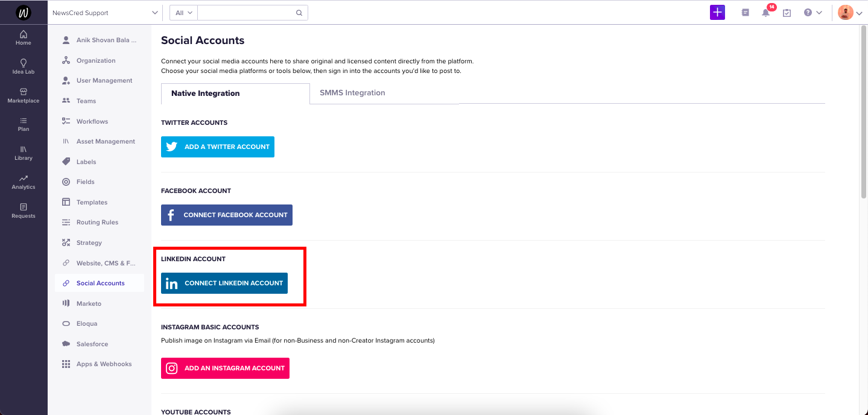Open Requests from the sidebar
This screenshot has height=415, width=868.
[24, 211]
